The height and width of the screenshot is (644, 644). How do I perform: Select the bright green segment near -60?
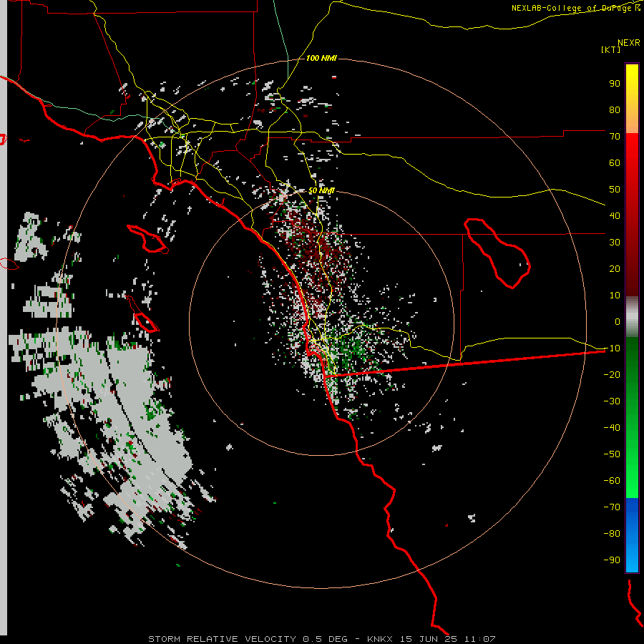pyautogui.click(x=632, y=481)
